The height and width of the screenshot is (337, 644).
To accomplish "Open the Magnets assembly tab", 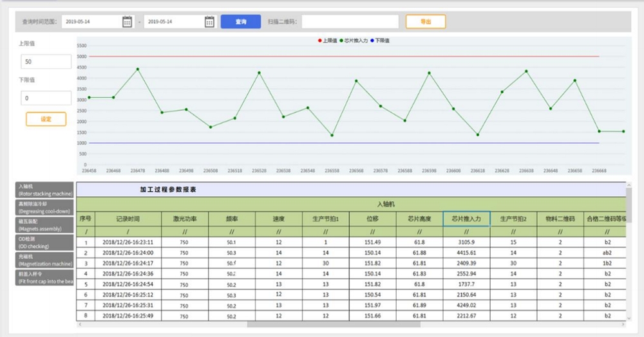I will tap(44, 224).
